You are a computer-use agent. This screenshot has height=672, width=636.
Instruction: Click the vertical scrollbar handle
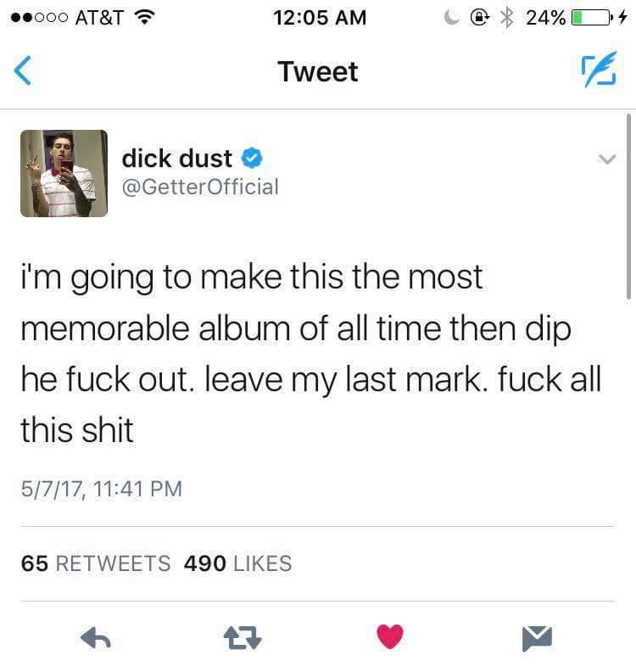point(628,206)
